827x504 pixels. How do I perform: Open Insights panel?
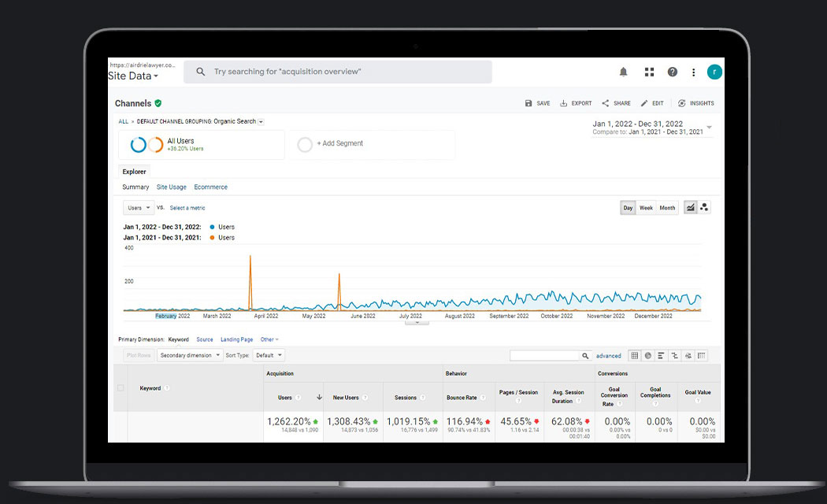click(695, 103)
